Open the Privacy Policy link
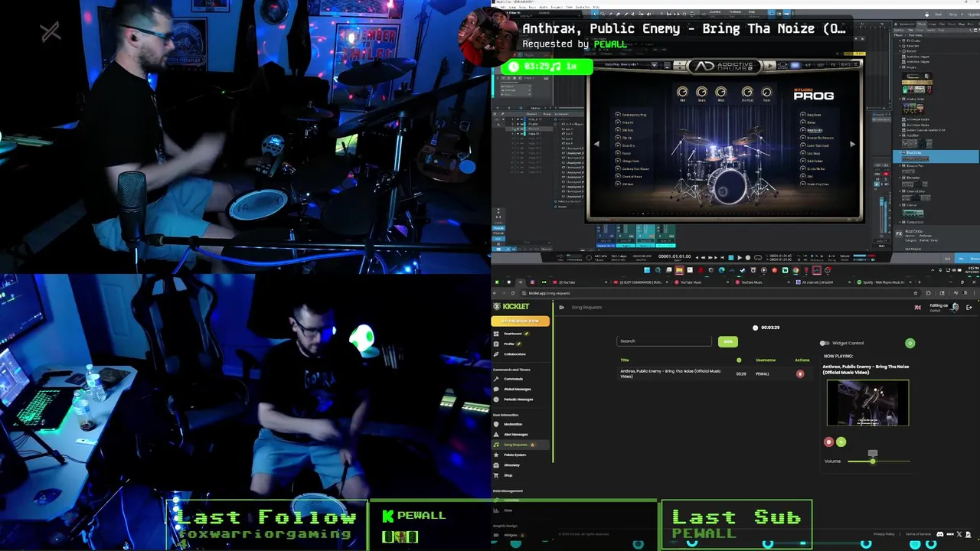Image resolution: width=980 pixels, height=551 pixels. [x=884, y=534]
